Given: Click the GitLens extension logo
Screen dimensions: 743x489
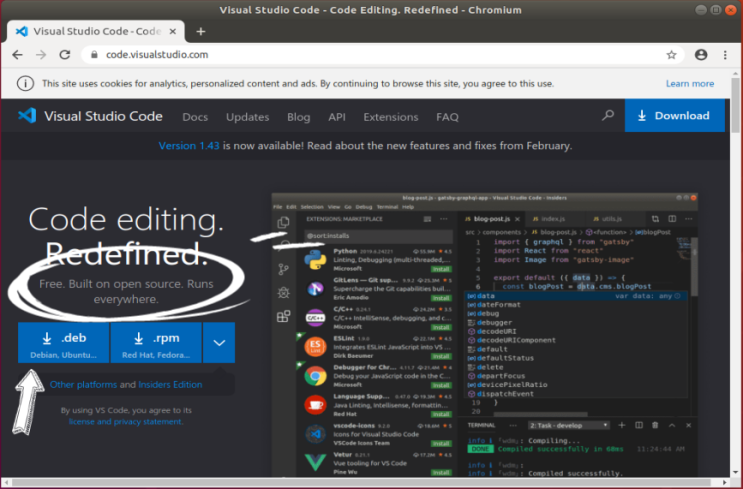Looking at the screenshot, I should (x=315, y=289).
